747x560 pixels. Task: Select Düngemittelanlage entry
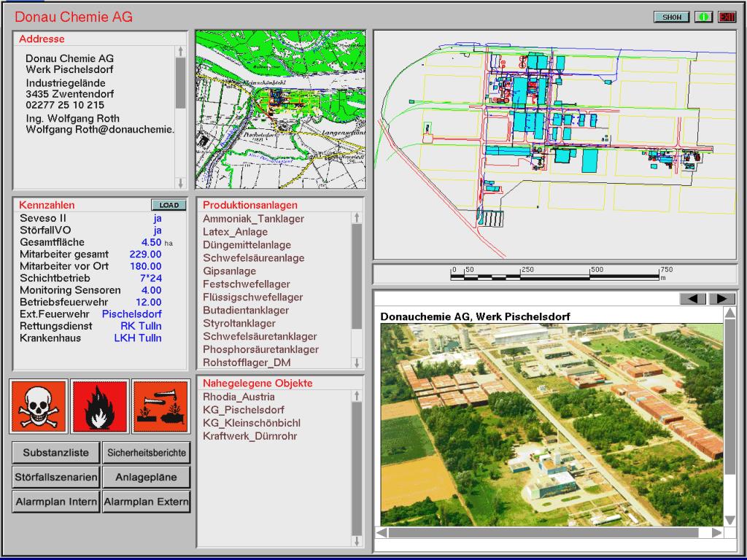tap(247, 245)
